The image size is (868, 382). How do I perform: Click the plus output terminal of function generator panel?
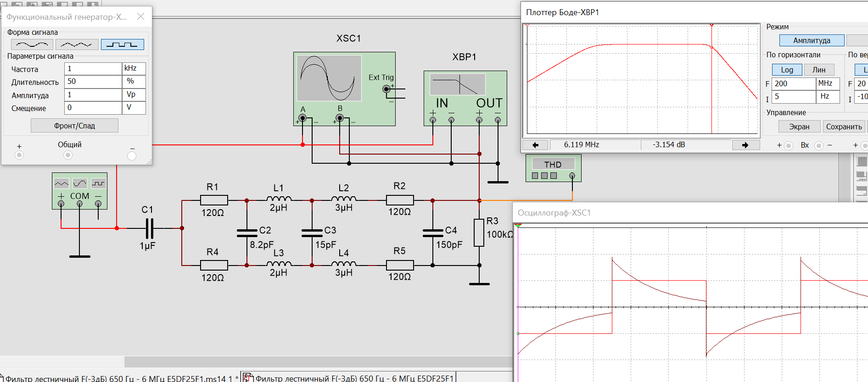point(19,155)
